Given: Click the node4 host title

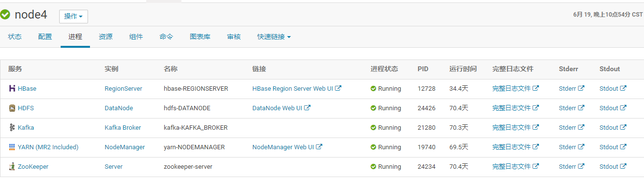Looking at the screenshot, I should (x=31, y=15).
